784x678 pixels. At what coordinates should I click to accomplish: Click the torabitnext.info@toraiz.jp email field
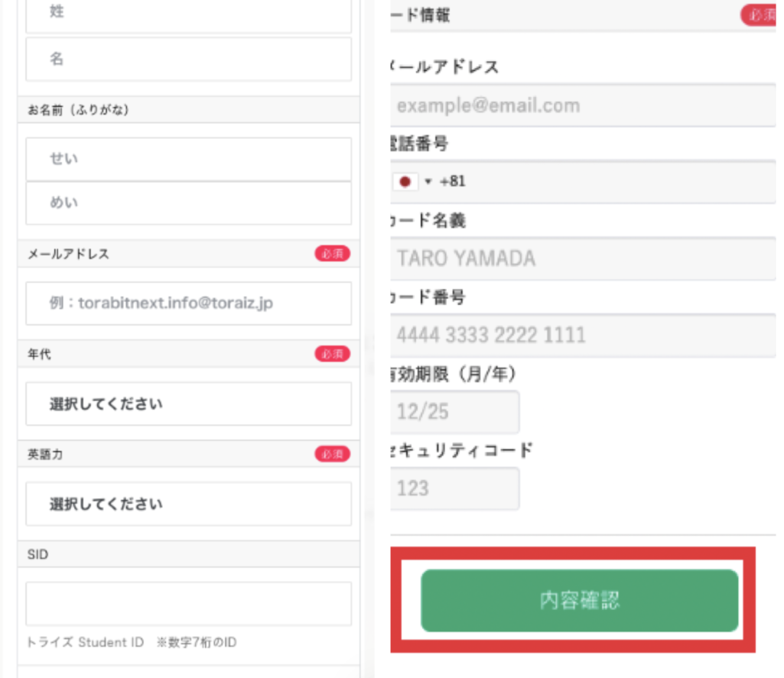point(188,303)
